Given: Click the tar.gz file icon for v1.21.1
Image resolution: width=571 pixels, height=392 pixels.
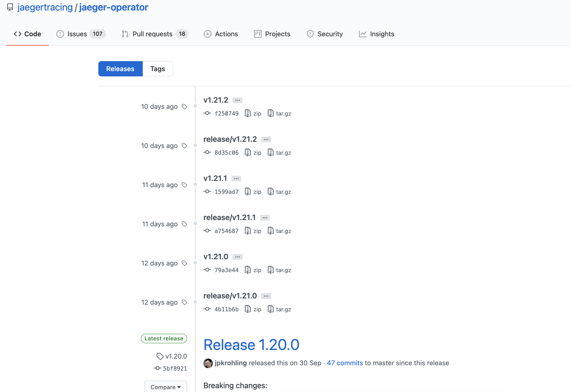Looking at the screenshot, I should 270,192.
